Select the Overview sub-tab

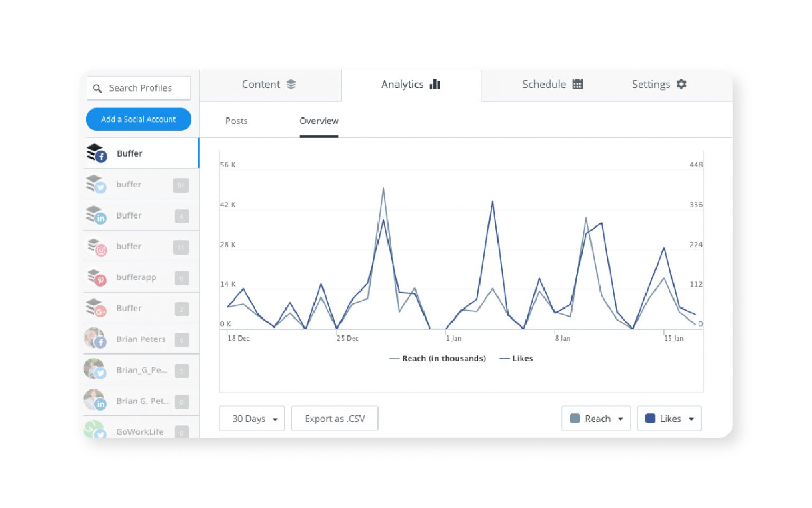[x=319, y=121]
